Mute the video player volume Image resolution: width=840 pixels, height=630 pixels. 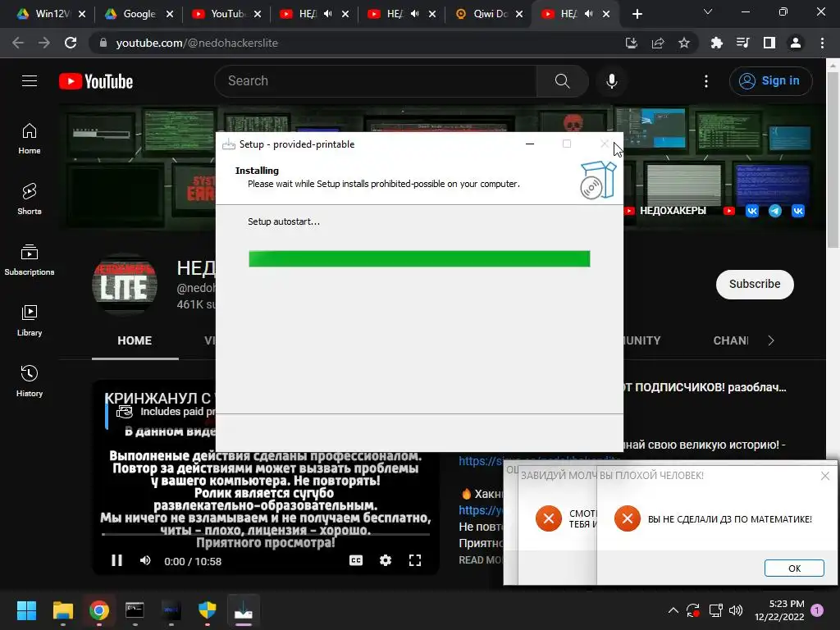click(x=145, y=560)
